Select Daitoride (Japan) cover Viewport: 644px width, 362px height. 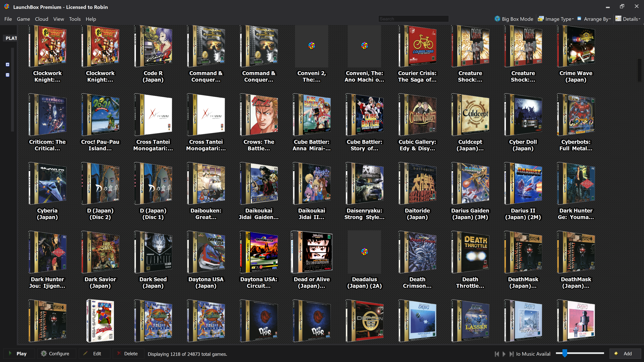417,184
